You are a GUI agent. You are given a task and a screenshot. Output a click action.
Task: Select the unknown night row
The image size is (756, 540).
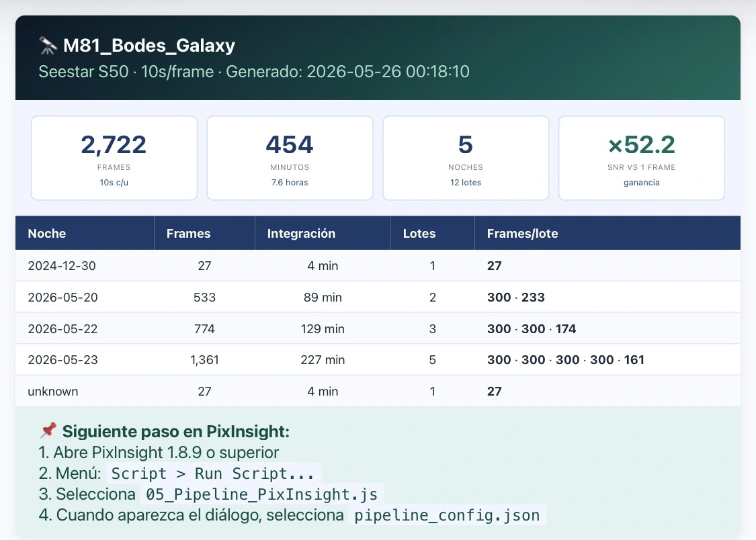pyautogui.click(x=378, y=391)
